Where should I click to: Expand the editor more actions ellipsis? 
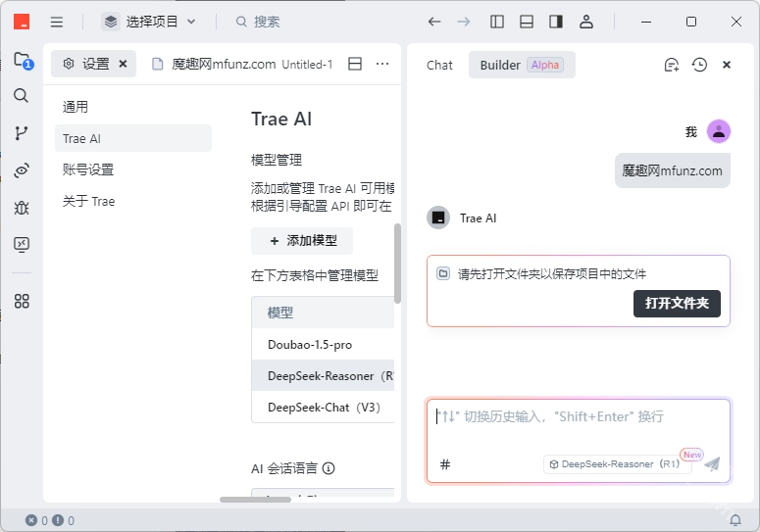(x=382, y=65)
